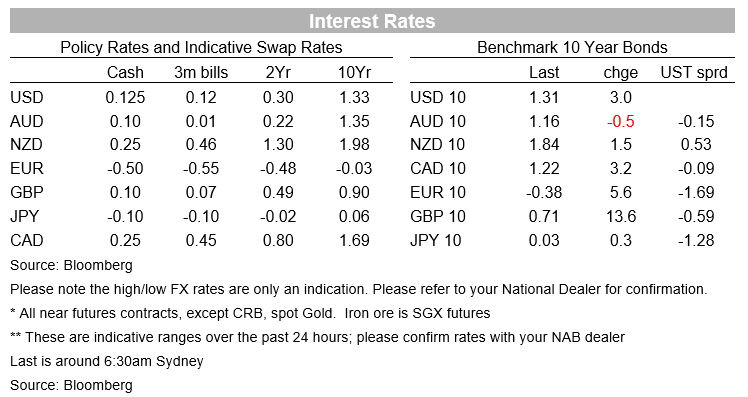Click the 2Yr column header
Screen dimensions: 748x397
point(278,73)
